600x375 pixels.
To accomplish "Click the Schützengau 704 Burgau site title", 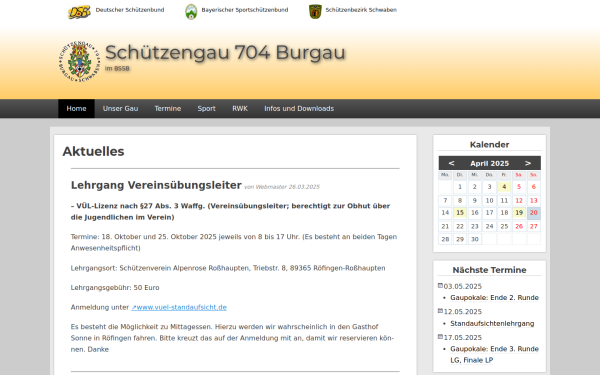I will coord(225,52).
